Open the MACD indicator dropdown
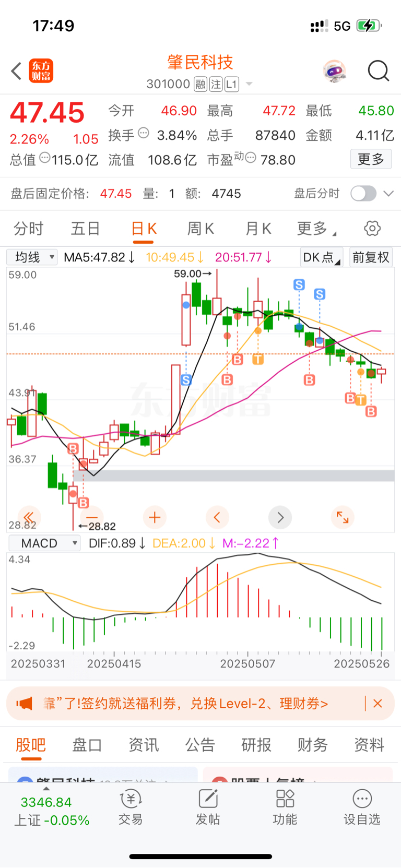The height and width of the screenshot is (868, 401). pos(44,543)
